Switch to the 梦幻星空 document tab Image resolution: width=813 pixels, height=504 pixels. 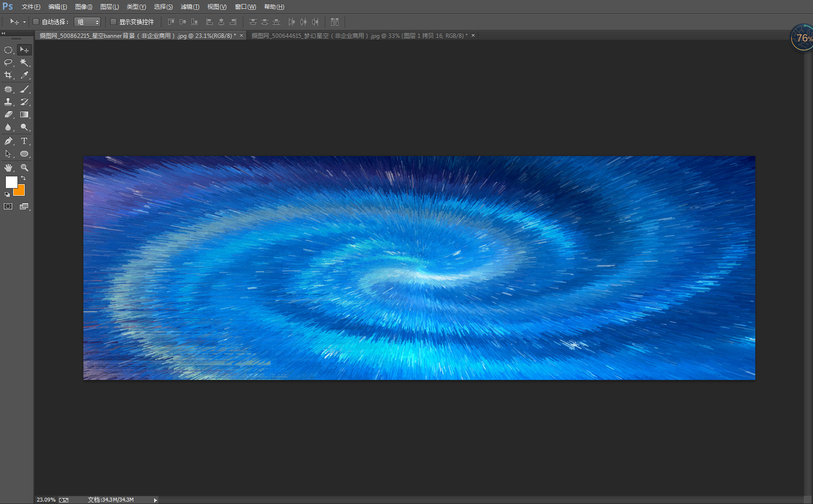pyautogui.click(x=359, y=36)
